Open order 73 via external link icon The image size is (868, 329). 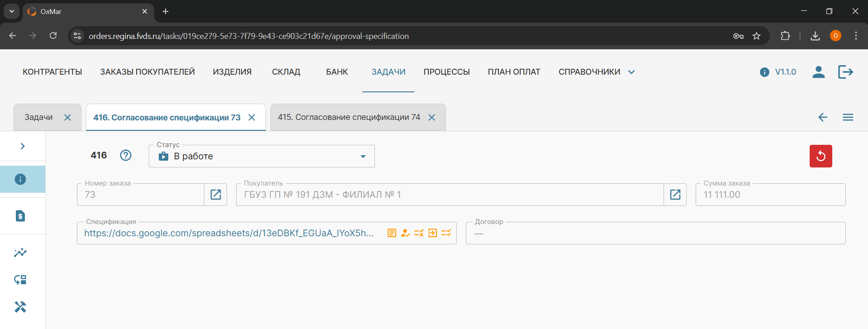point(216,195)
